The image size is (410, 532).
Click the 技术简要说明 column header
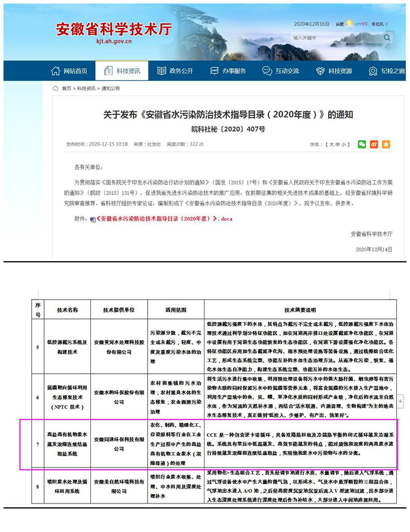(300, 310)
